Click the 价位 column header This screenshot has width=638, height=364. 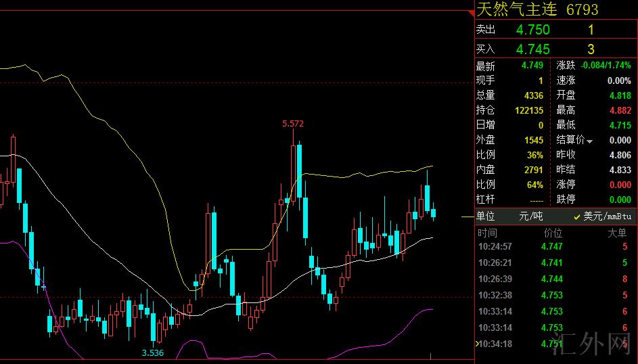[x=552, y=233]
